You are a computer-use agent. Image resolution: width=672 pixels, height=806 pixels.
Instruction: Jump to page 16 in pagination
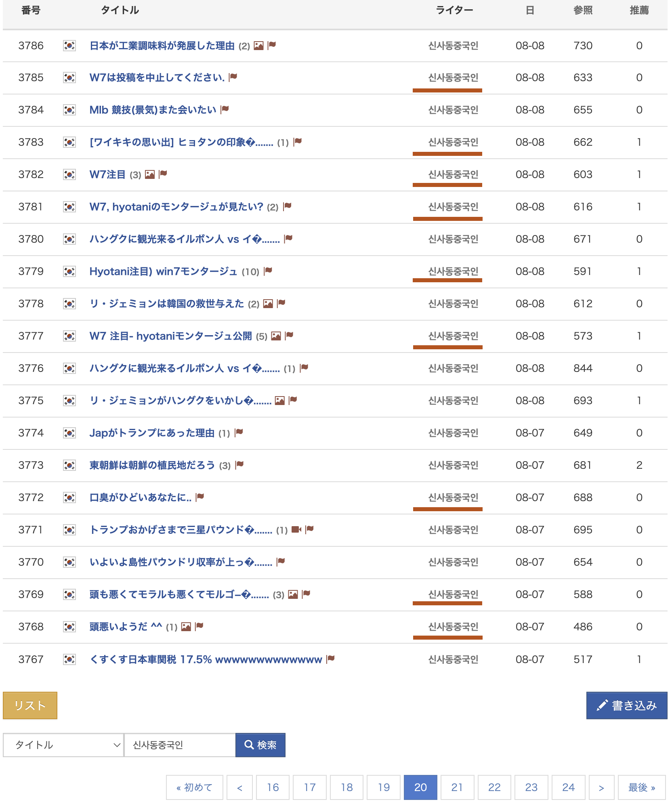[273, 787]
